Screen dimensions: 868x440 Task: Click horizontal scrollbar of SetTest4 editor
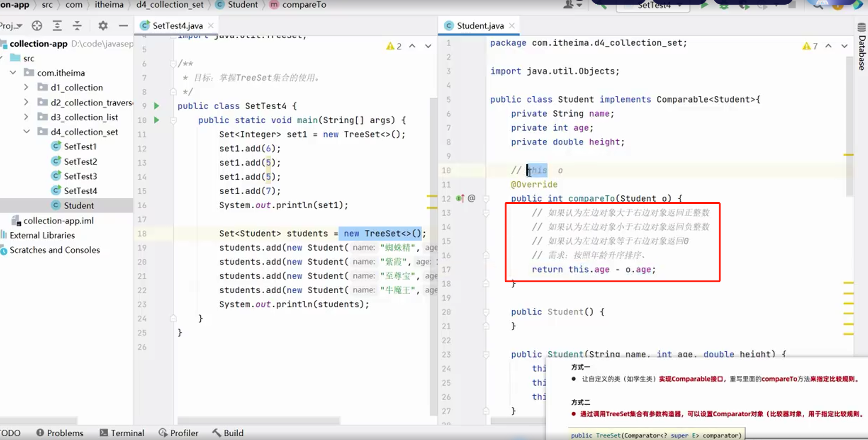point(258,420)
